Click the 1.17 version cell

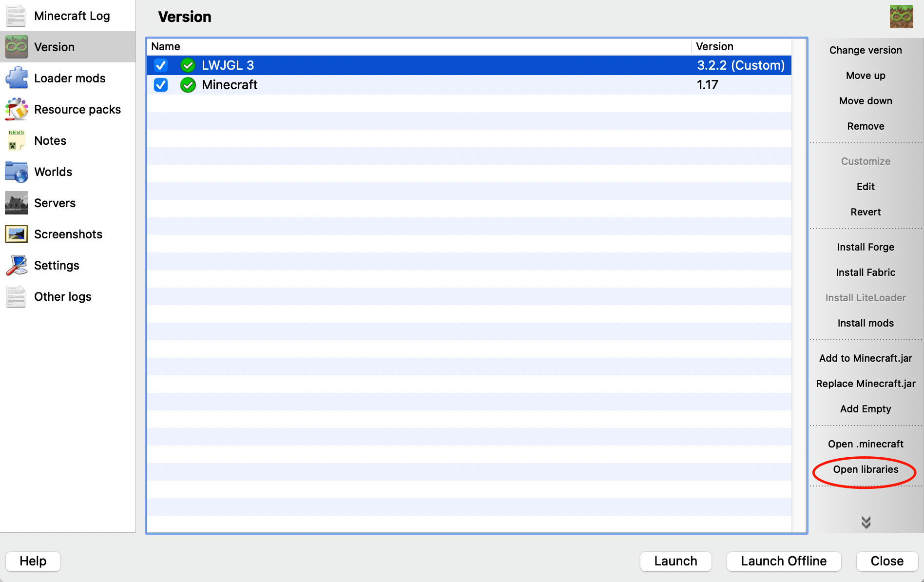(x=707, y=85)
